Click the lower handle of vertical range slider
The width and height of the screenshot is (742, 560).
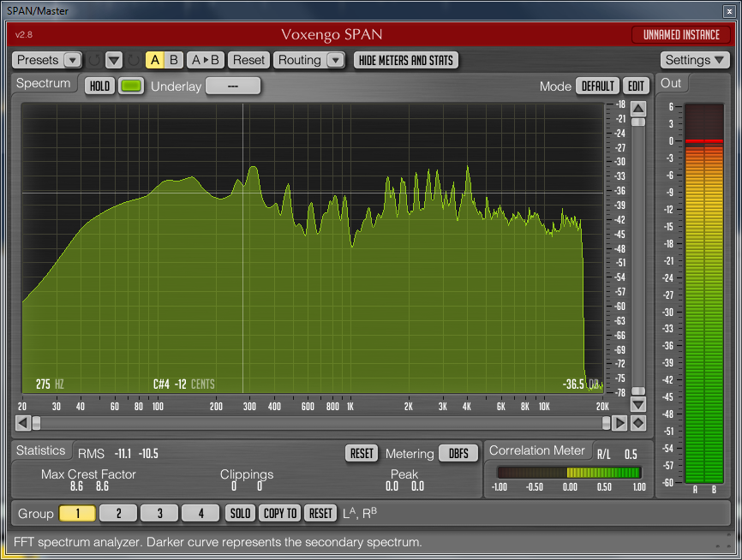pyautogui.click(x=638, y=390)
